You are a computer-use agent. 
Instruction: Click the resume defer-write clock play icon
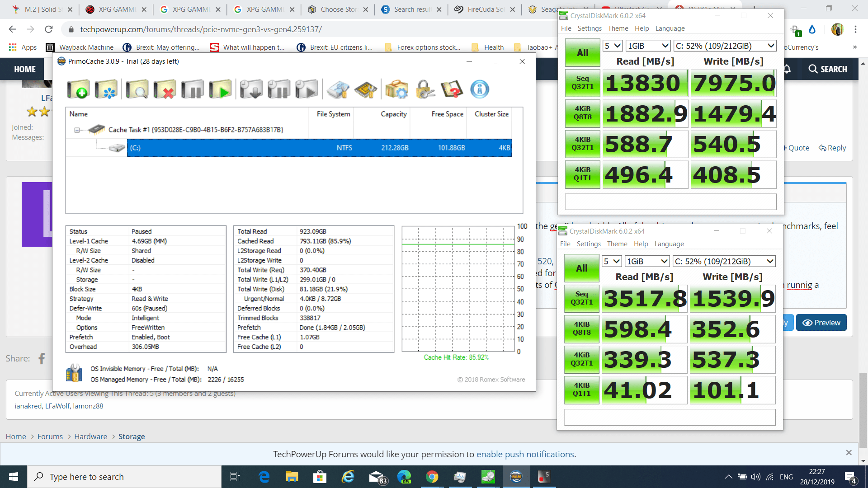pyautogui.click(x=307, y=89)
